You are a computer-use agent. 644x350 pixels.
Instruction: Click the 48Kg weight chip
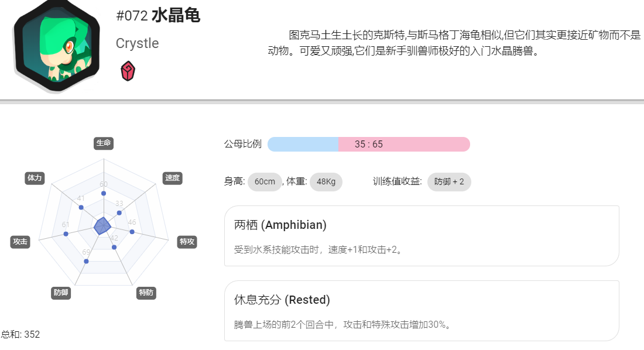point(326,181)
